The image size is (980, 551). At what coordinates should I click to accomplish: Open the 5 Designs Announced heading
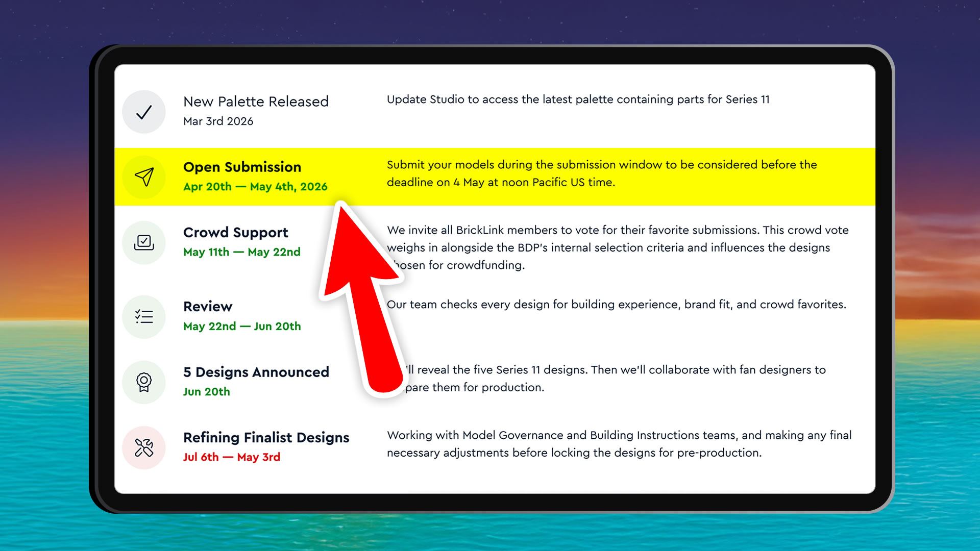point(256,372)
